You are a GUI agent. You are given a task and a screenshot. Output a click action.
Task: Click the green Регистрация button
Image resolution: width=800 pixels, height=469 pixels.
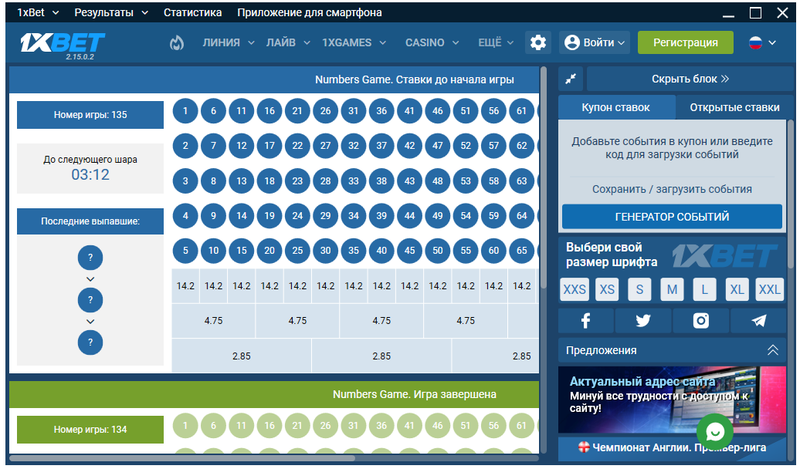(685, 43)
